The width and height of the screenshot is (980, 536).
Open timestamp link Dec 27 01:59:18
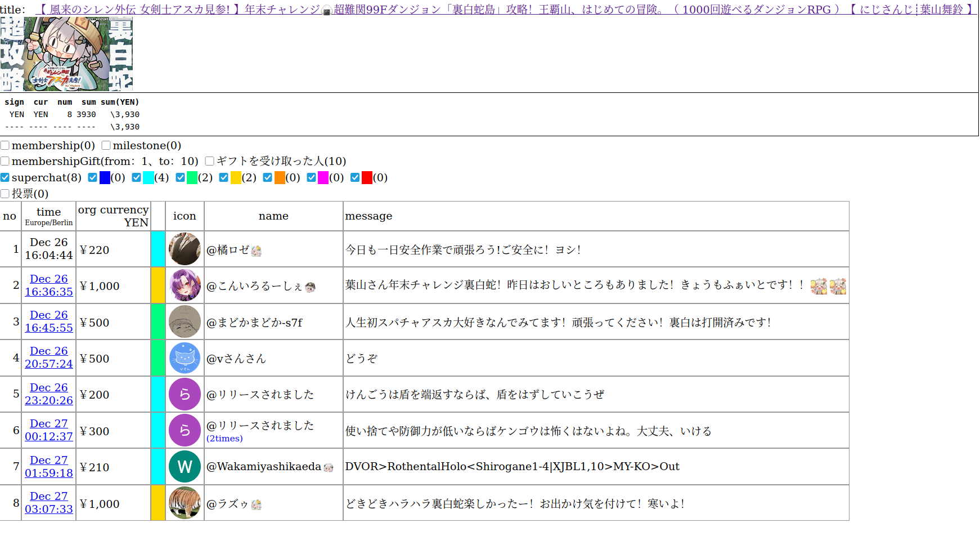coord(49,467)
